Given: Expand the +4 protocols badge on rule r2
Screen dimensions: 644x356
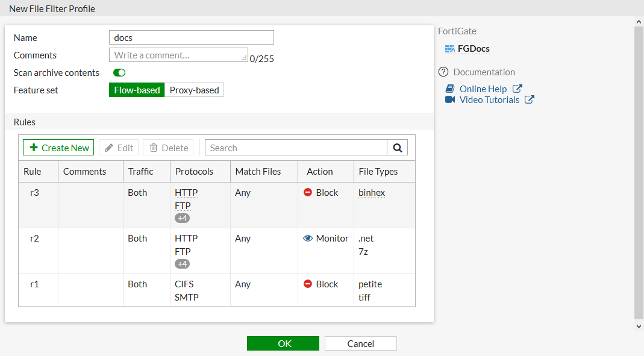Looking at the screenshot, I should 182,263.
